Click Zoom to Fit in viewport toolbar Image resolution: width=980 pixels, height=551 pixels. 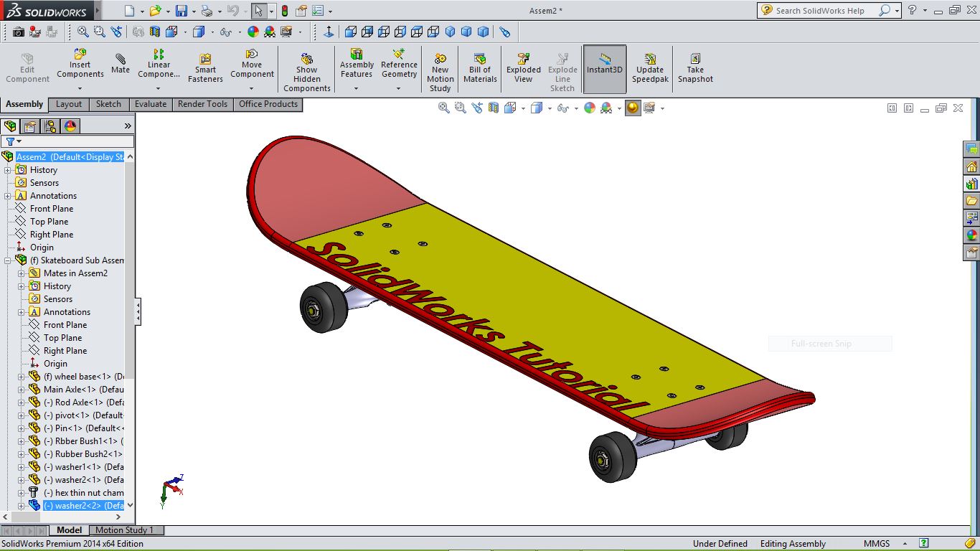(443, 108)
